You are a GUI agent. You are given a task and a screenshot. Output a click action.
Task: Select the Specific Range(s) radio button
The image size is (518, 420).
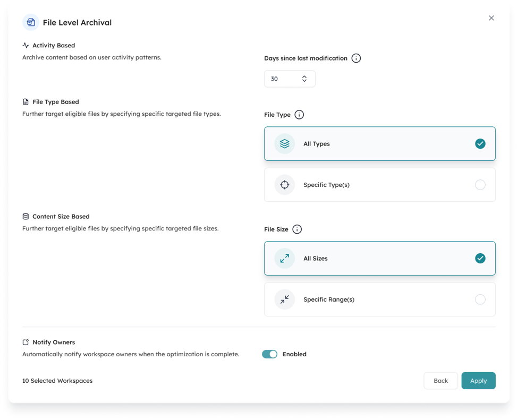[x=480, y=299]
